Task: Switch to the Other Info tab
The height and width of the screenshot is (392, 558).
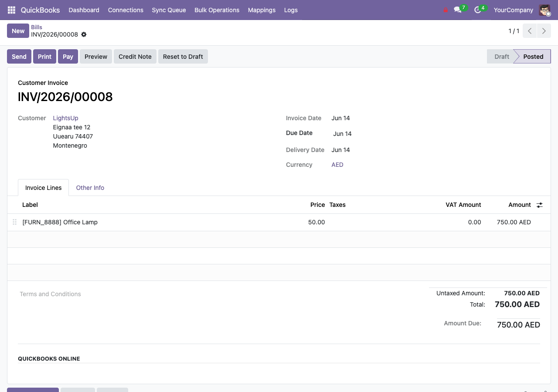Action: pos(90,188)
